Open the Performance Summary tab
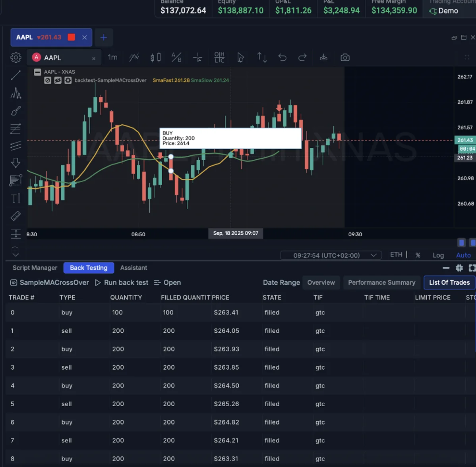The image size is (476, 467). point(381,283)
